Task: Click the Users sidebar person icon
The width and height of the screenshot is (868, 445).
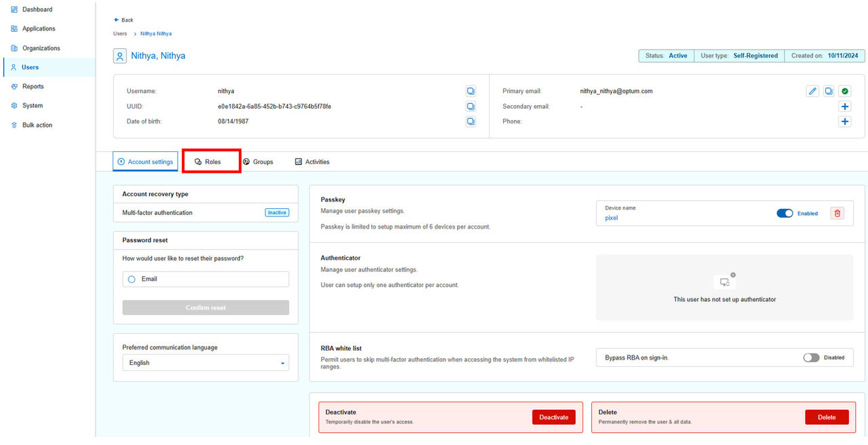Action: point(14,67)
